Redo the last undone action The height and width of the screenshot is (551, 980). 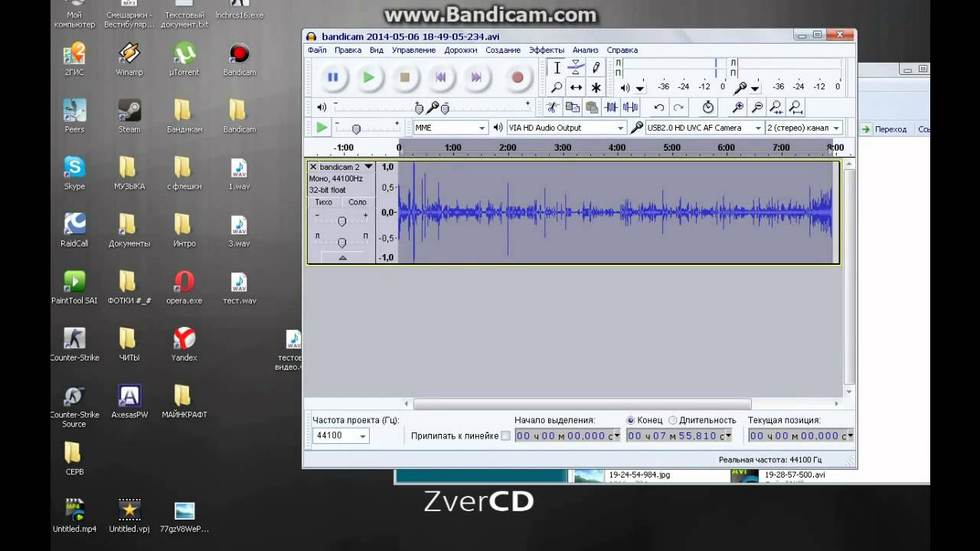tap(678, 107)
